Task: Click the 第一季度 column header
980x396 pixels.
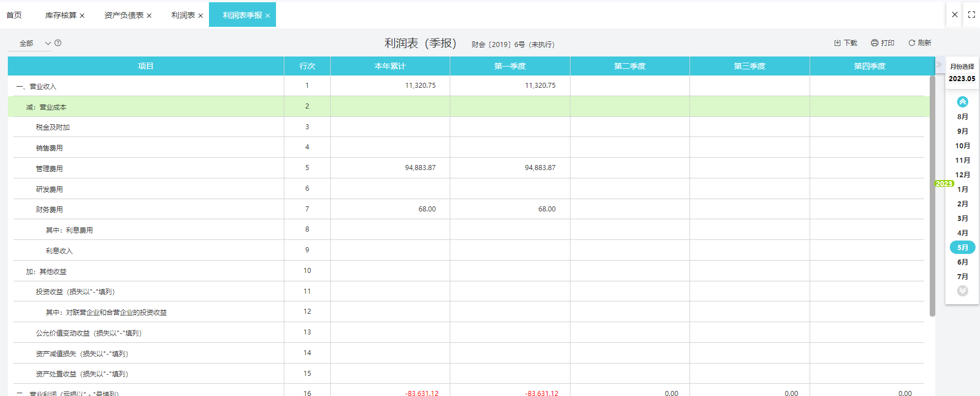Action: tap(510, 66)
